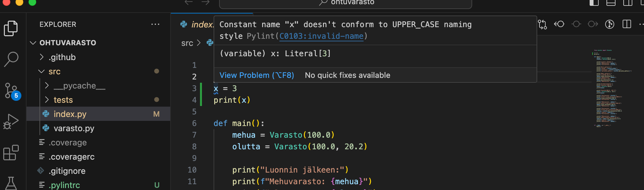Open the Testing flask icon

pyautogui.click(x=11, y=183)
